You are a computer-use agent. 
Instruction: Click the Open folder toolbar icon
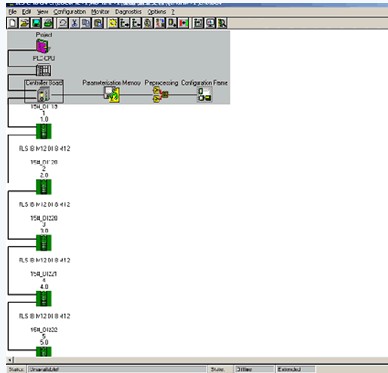pyautogui.click(x=24, y=23)
